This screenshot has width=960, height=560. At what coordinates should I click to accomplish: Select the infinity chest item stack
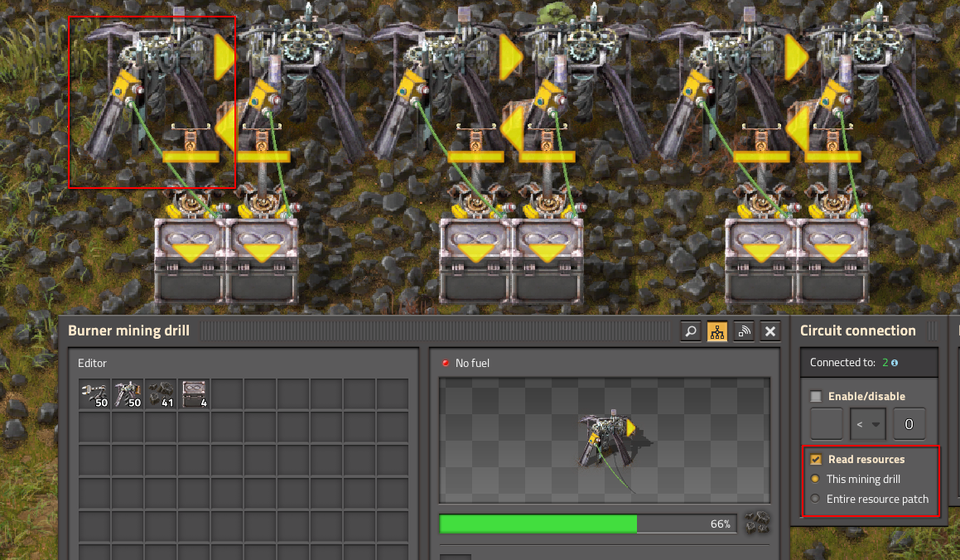coord(194,394)
